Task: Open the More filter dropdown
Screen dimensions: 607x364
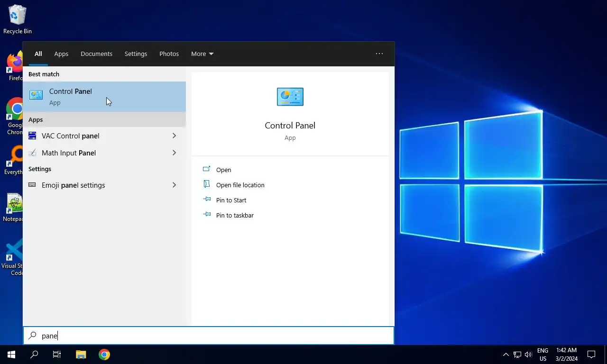Action: [202, 54]
